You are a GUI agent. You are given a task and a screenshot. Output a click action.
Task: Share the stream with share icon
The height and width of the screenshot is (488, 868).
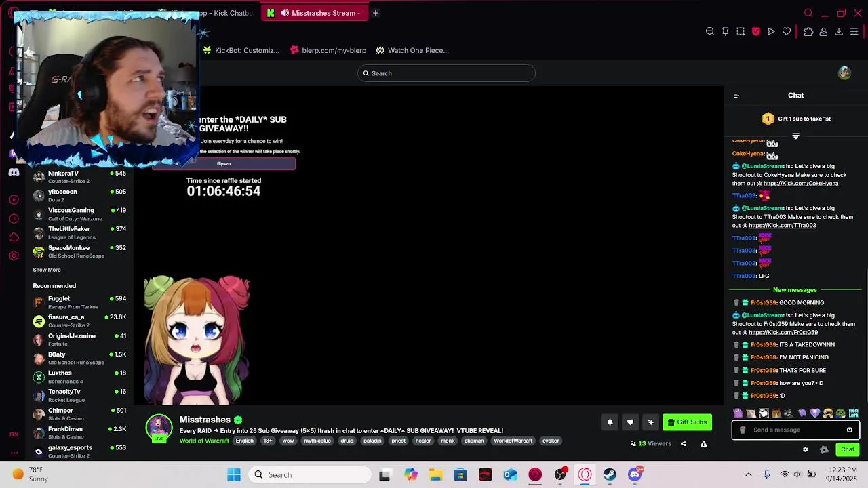pyautogui.click(x=684, y=444)
